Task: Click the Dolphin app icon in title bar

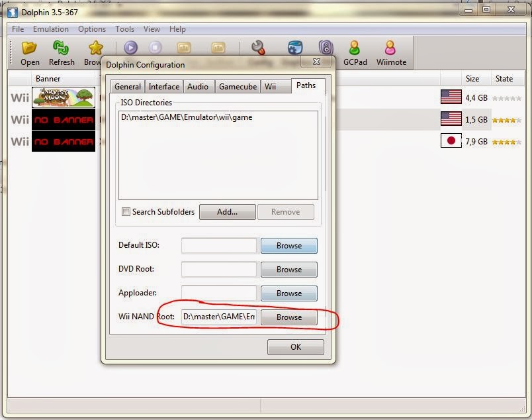Action: pyautogui.click(x=13, y=13)
